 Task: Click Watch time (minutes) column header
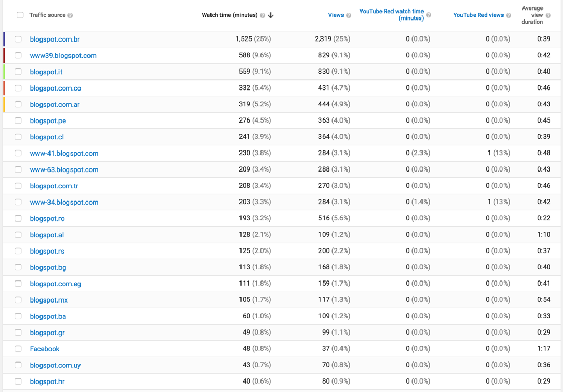229,15
